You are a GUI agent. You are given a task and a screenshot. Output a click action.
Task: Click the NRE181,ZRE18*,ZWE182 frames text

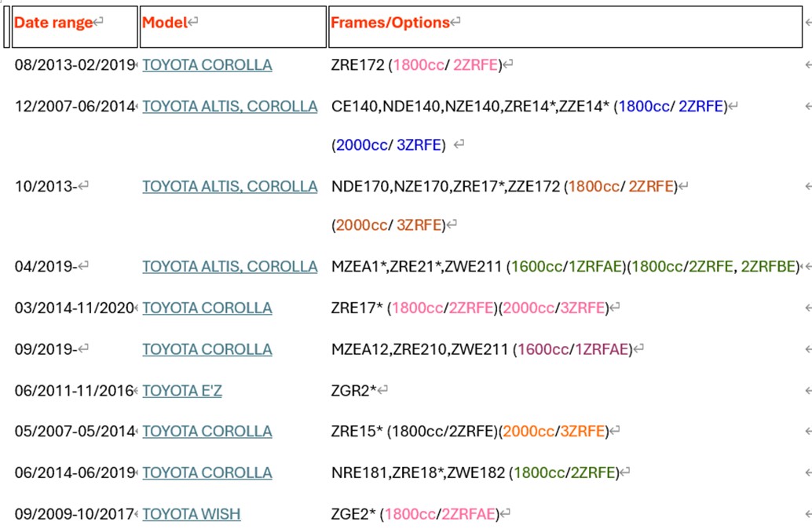pos(418,472)
